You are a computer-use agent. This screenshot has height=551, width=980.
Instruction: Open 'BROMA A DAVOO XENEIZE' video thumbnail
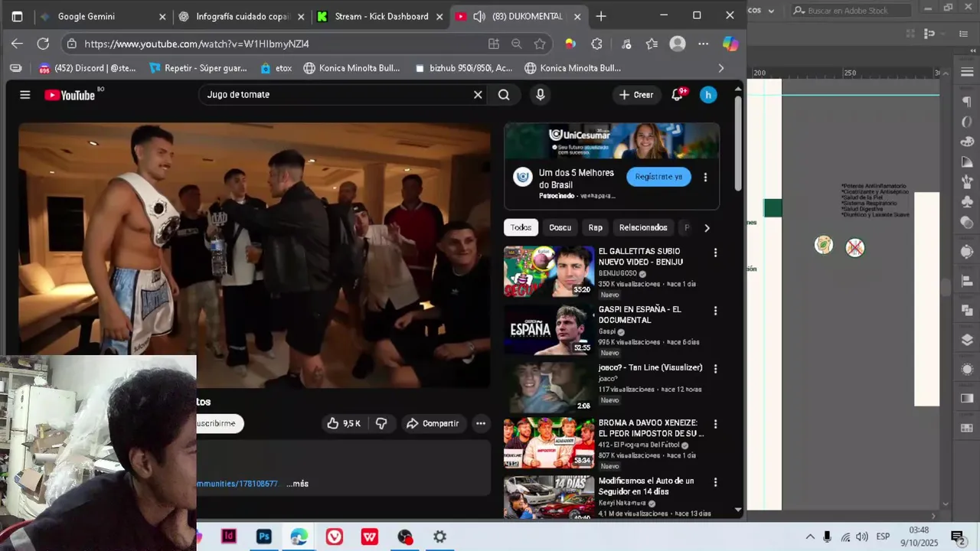click(549, 442)
